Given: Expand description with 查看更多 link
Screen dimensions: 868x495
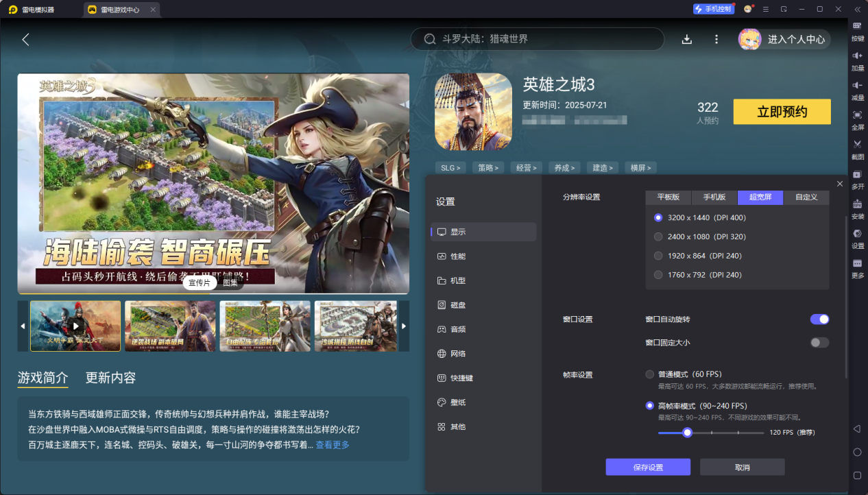Looking at the screenshot, I should click(333, 445).
